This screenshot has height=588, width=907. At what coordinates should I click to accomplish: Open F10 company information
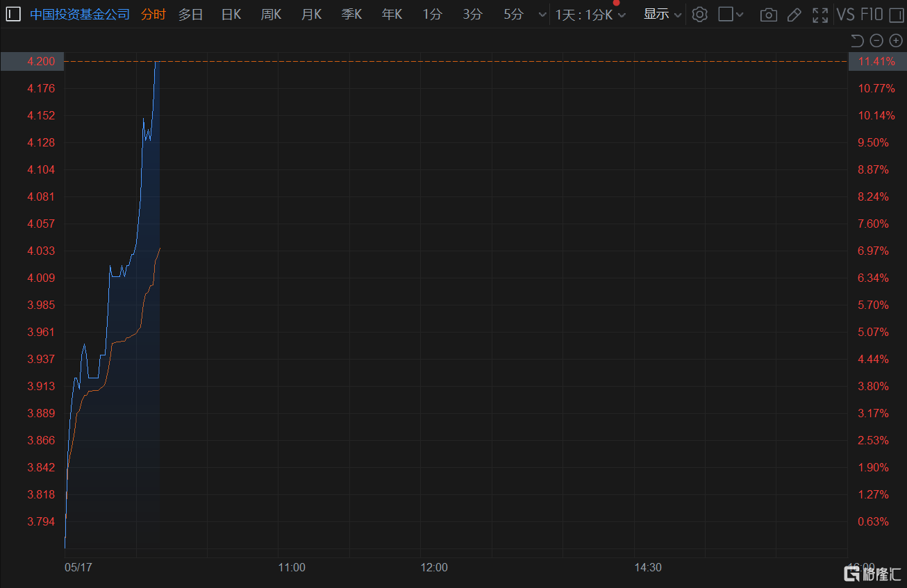pos(872,15)
